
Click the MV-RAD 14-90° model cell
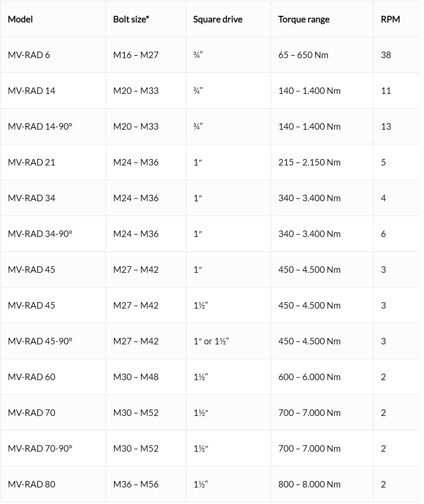[53, 127]
